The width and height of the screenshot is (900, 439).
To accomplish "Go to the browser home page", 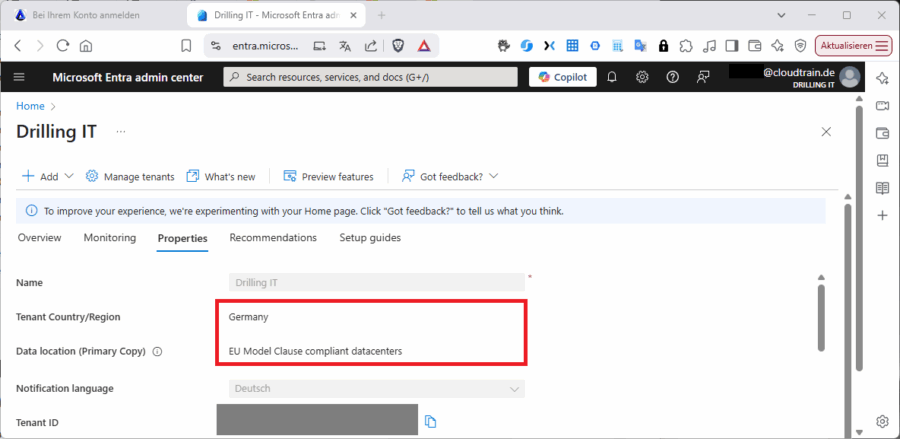I will point(86,46).
